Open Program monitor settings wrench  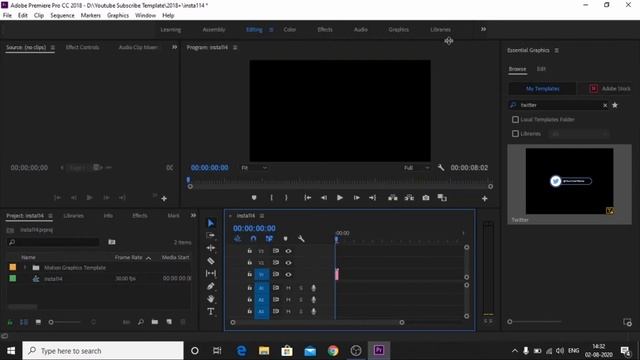441,168
